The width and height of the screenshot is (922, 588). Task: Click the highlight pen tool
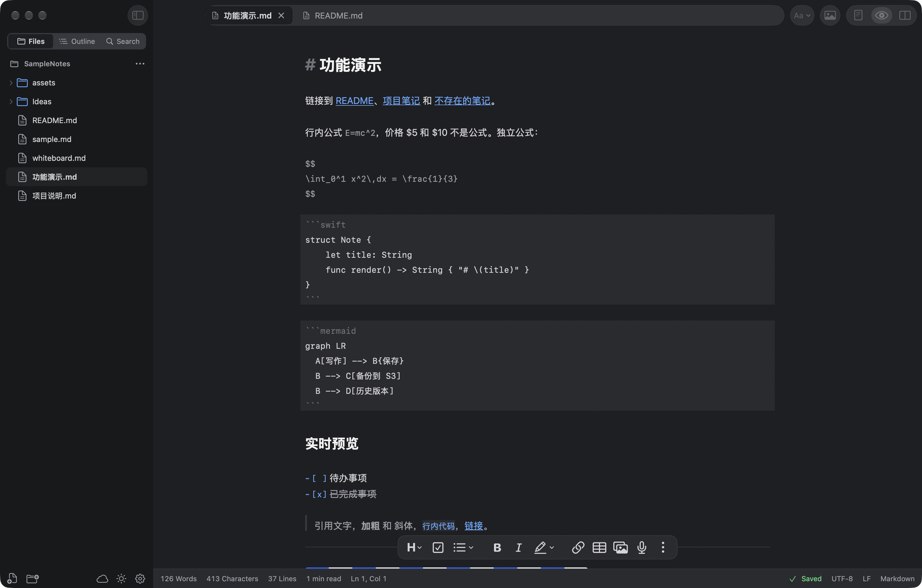[x=540, y=547]
